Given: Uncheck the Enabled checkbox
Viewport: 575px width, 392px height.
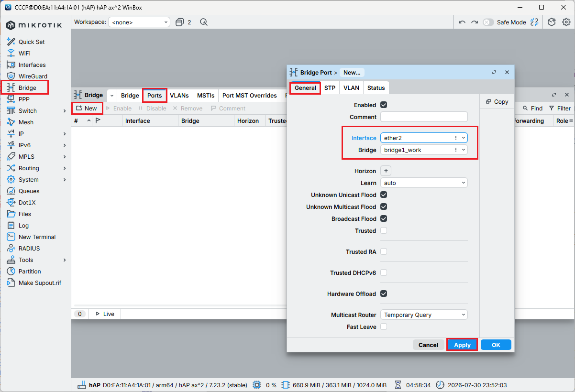Looking at the screenshot, I should click(x=384, y=105).
